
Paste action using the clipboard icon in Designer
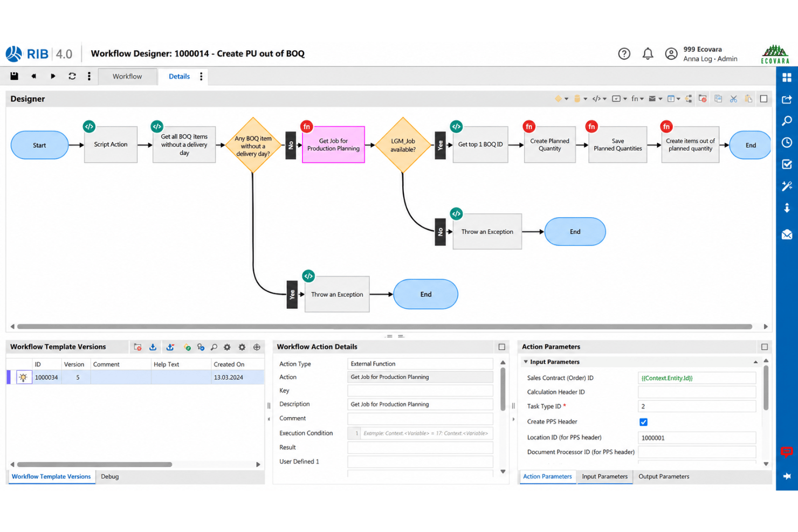point(748,99)
